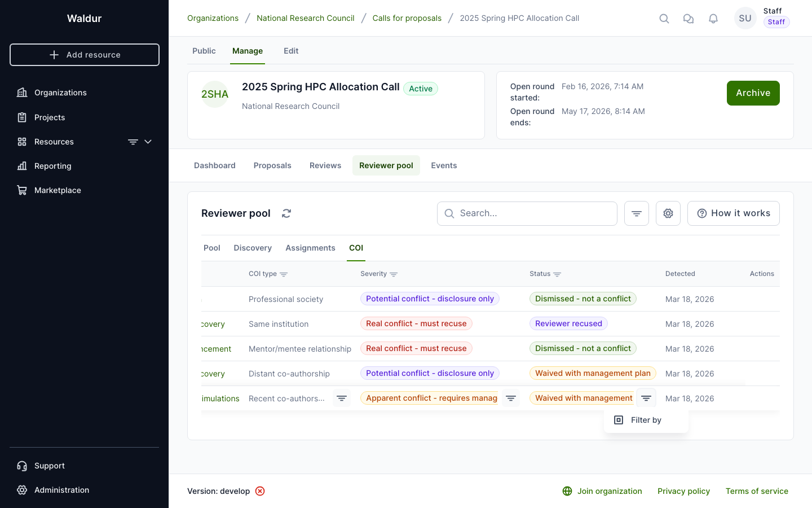This screenshot has height=508, width=812.
Task: Open the Status column filter
Action: [557, 274]
